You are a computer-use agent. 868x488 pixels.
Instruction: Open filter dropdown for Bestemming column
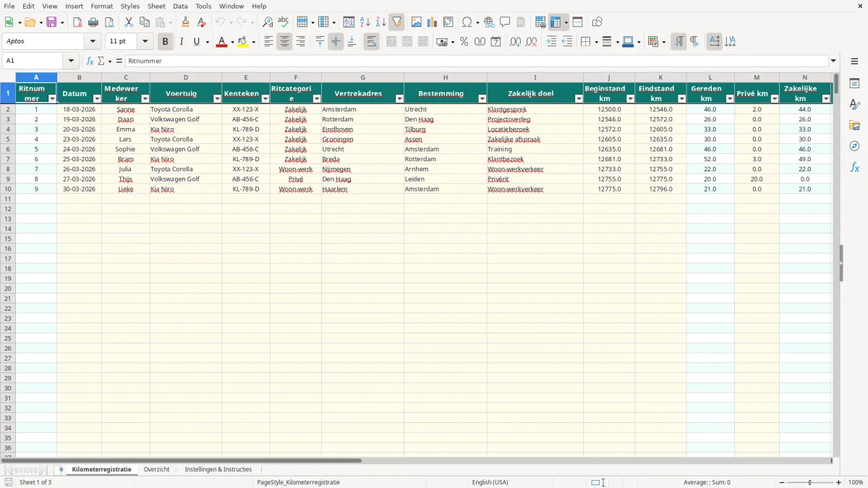point(482,98)
